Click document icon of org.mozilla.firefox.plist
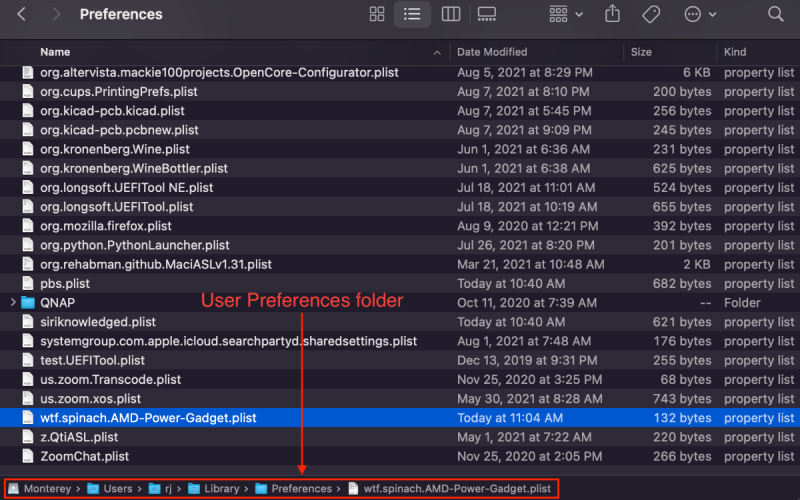 tap(28, 226)
